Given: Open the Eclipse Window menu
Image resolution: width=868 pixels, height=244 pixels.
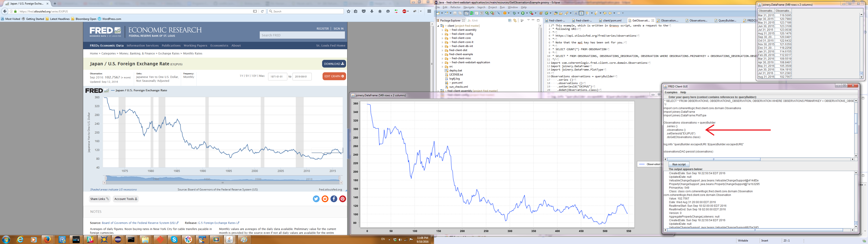Looking at the screenshot, I should coord(513,7).
